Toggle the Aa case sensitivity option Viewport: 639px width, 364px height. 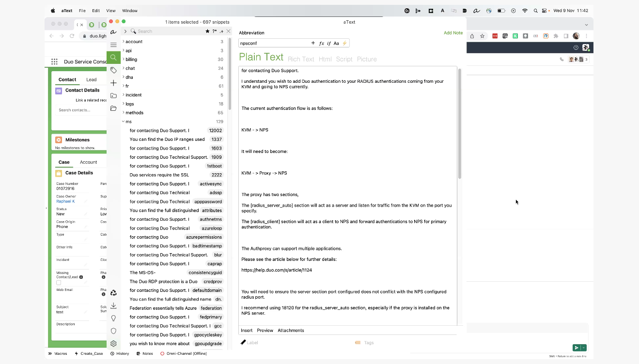coord(336,43)
